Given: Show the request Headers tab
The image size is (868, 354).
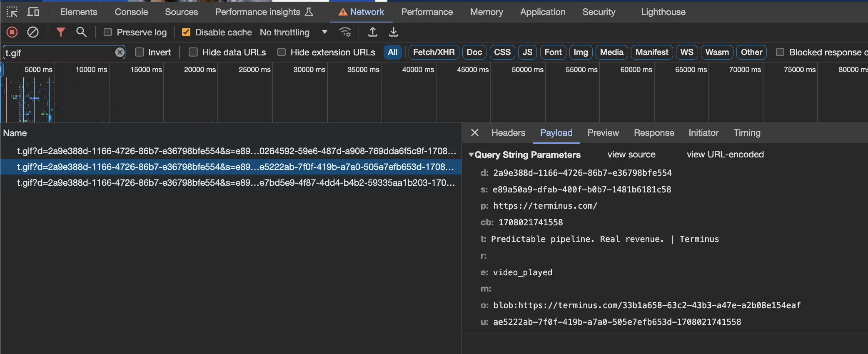Looking at the screenshot, I should tap(508, 132).
